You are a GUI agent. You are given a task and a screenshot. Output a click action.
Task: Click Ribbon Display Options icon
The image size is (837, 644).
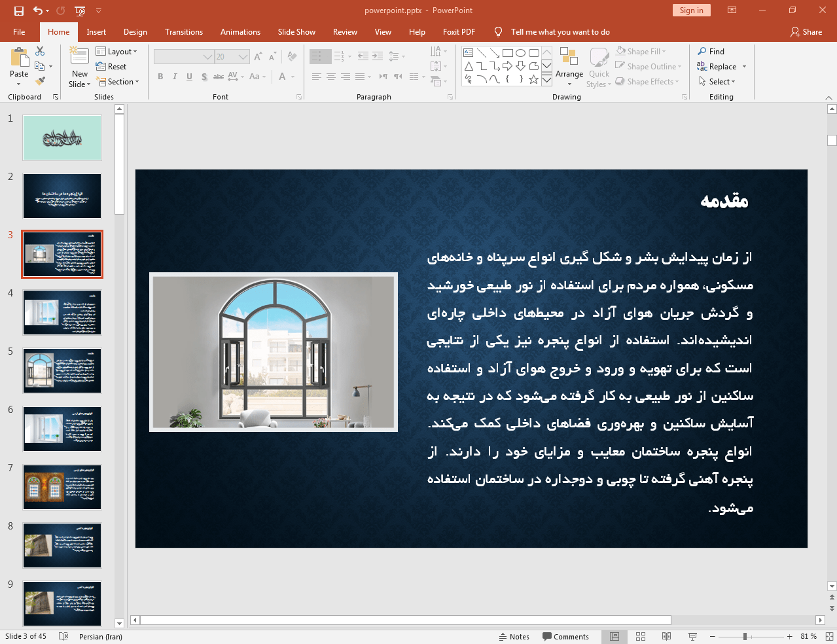732,10
